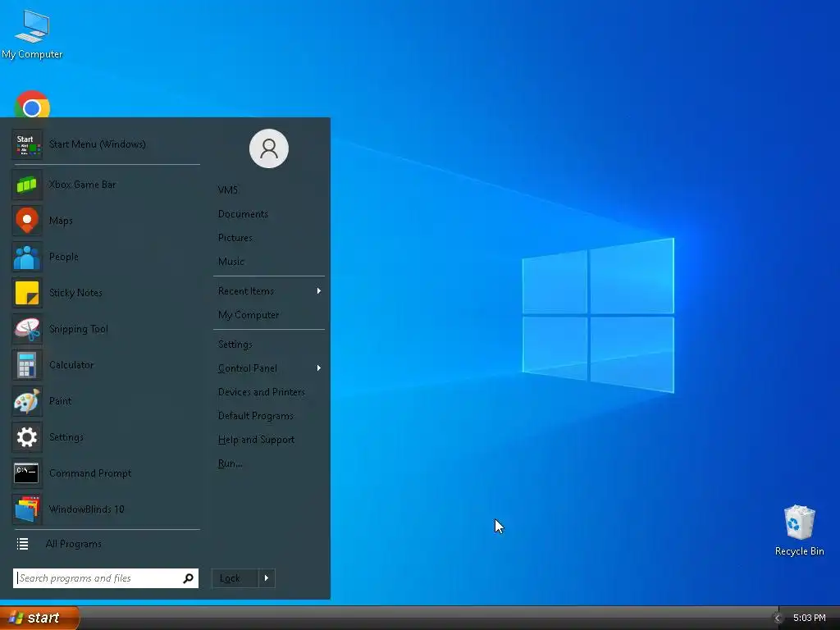Open Pictures from the start menu
Screen dimensions: 840x630
pyautogui.click(x=235, y=238)
